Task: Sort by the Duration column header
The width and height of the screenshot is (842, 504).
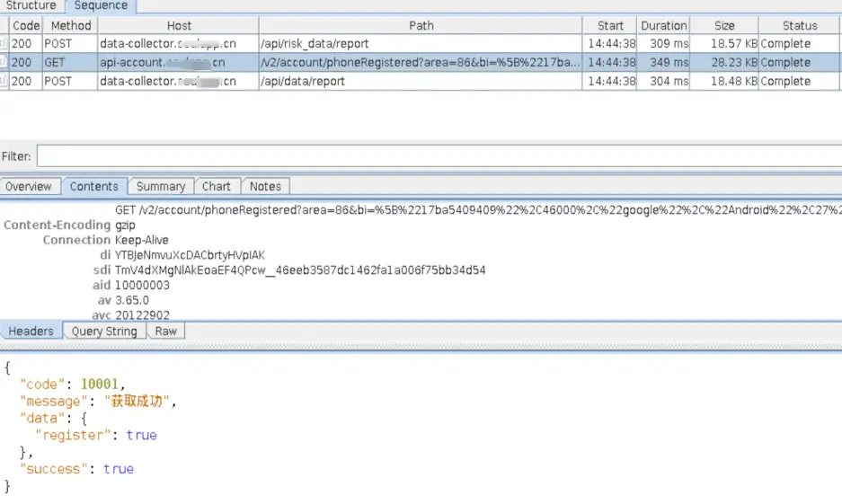Action: point(664,25)
